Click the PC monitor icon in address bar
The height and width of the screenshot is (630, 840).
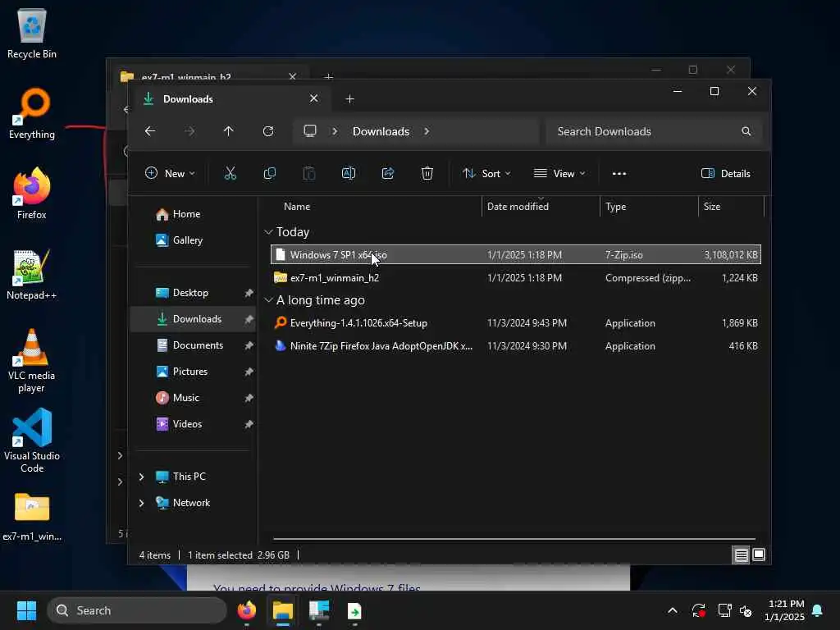pos(309,131)
